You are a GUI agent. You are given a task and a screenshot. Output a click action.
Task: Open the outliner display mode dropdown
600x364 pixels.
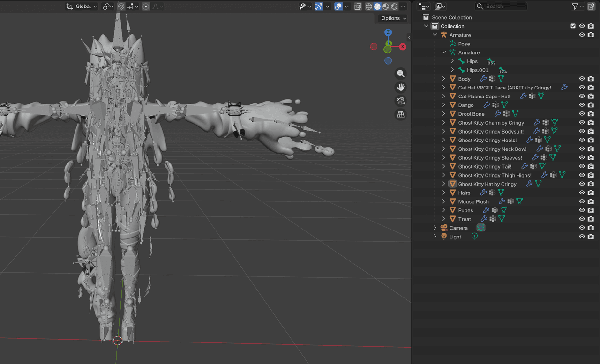pos(424,7)
